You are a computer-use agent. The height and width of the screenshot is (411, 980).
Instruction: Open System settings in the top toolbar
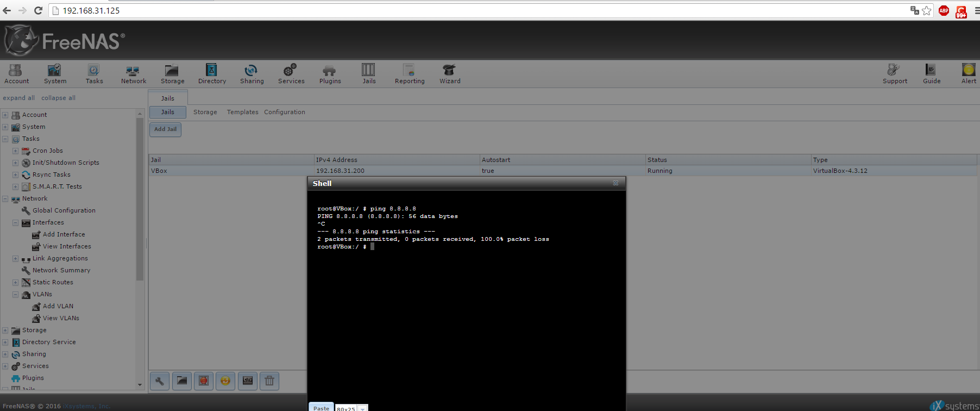(55, 74)
